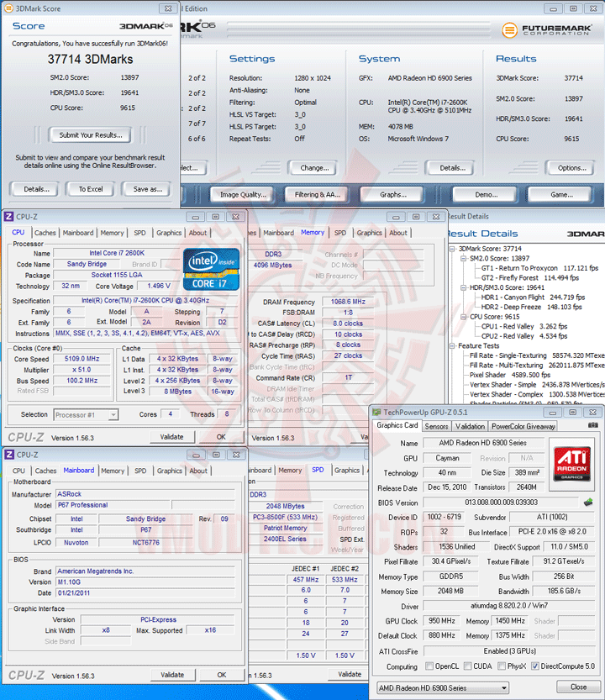This screenshot has height=700, width=605.
Task: Click Submit Your Results button
Action: 91,134
